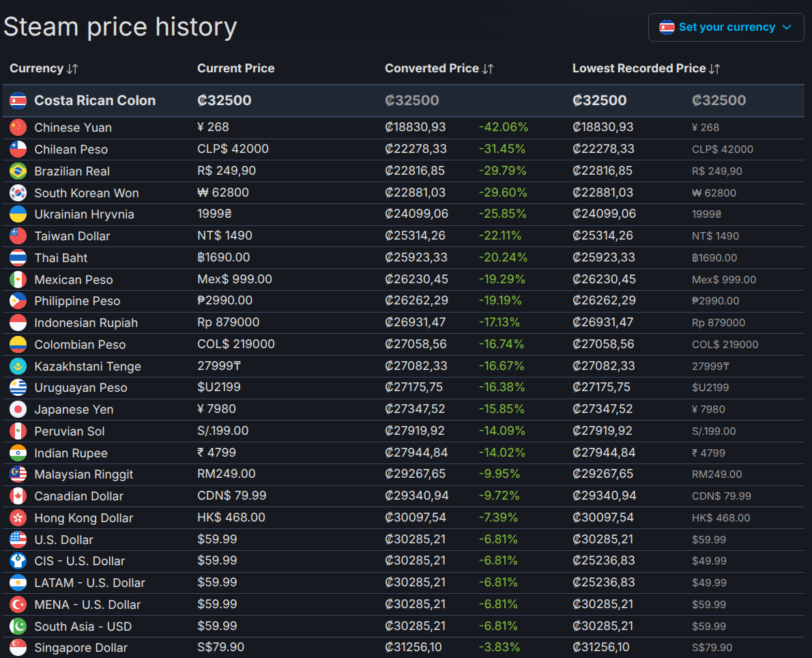Image resolution: width=812 pixels, height=658 pixels.
Task: Click the CDN$ 79.99 current price
Action: coord(231,496)
